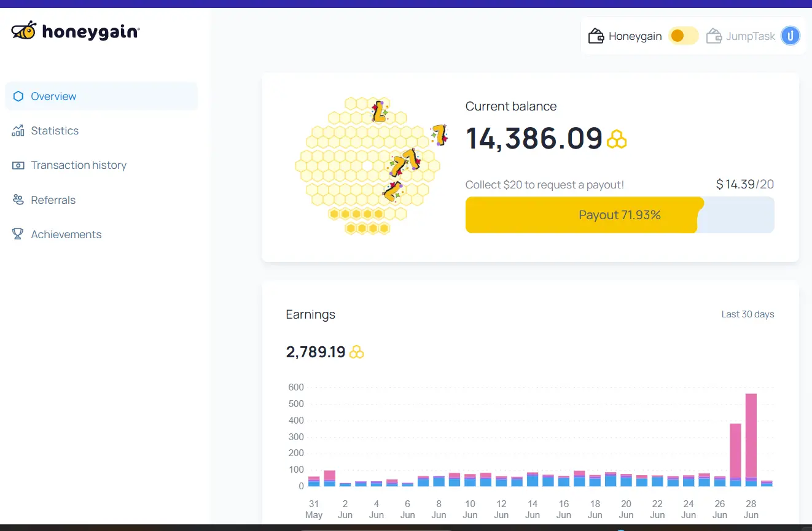Click the 'Honeygain' wallet label
Screen dimensions: 812x531
click(635, 36)
